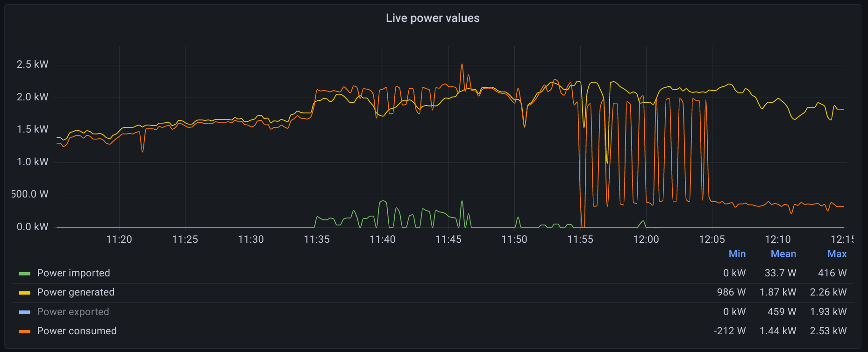
Task: Sort legend by Max column
Action: [x=837, y=254]
